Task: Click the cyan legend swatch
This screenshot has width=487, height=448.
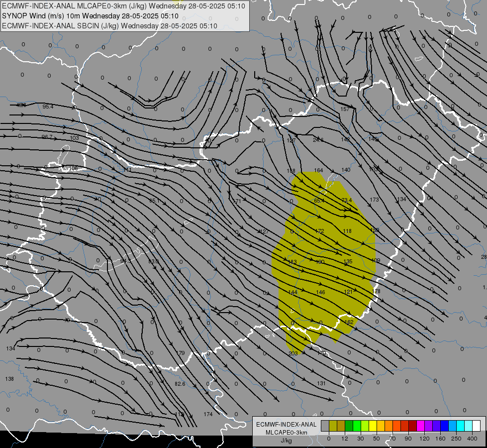Action: (461, 426)
